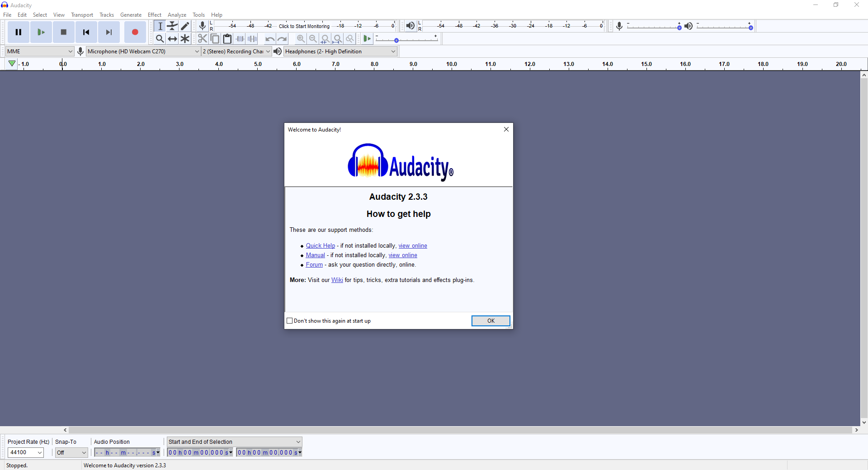This screenshot has height=470, width=868.
Task: Open the Quick Help link
Action: tap(321, 246)
